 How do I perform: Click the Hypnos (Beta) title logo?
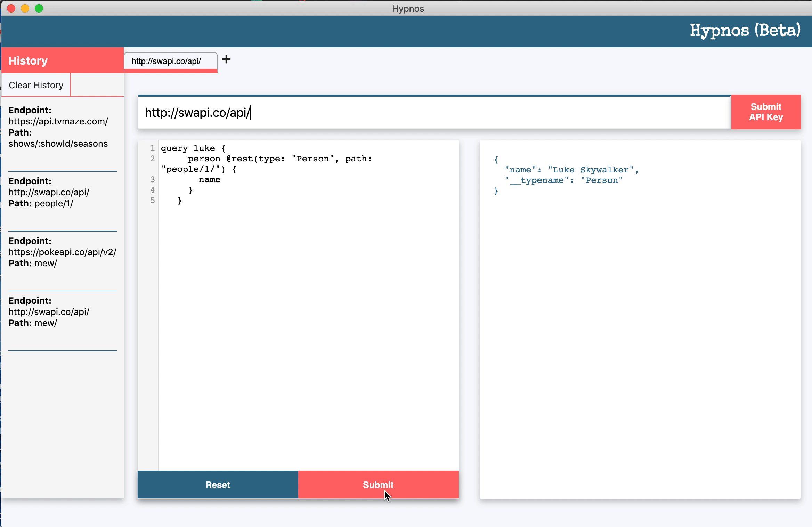tap(745, 31)
